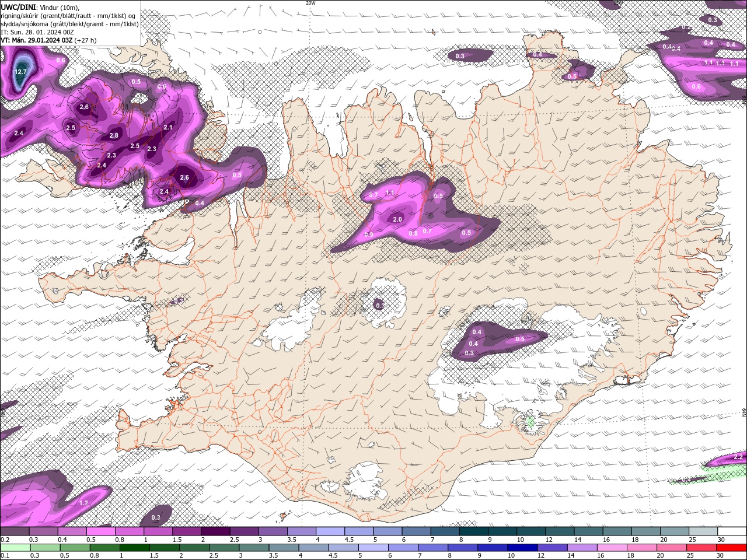
Task: Select the dark navy 10–12 bottom legend swatch
Action: (522, 548)
